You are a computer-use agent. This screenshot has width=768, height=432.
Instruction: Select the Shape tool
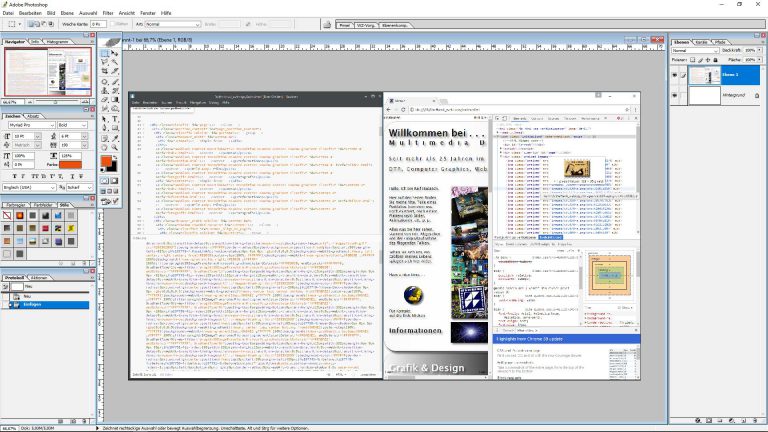point(115,127)
